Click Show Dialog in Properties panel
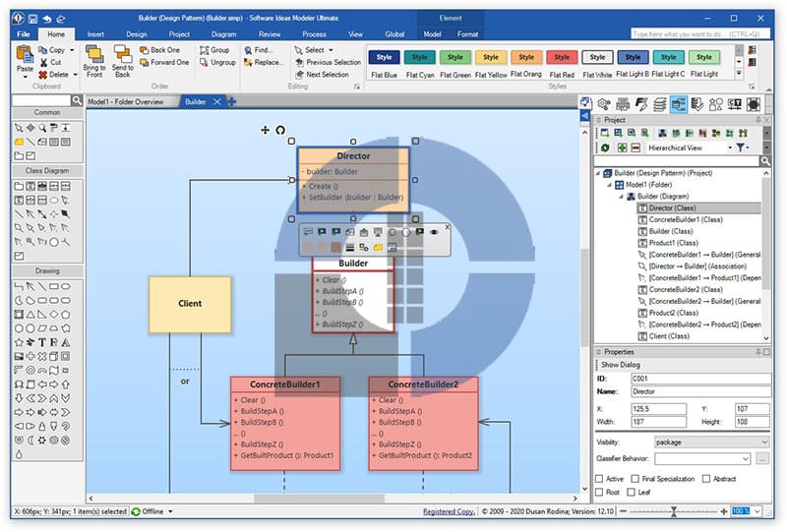Screen dimensions: 787x532 [621, 365]
